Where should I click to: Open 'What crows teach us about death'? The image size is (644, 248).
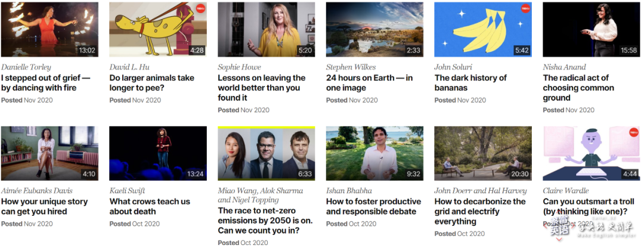pos(150,206)
